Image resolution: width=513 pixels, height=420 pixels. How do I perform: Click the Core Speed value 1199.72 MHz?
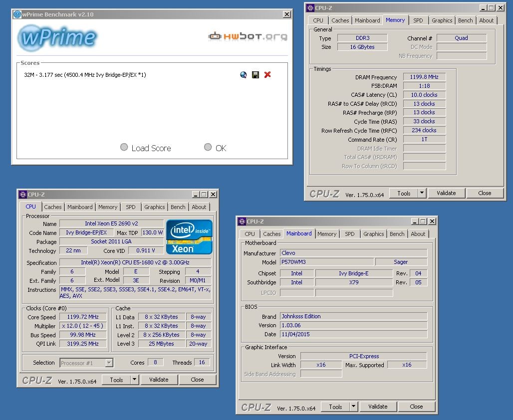pos(83,317)
